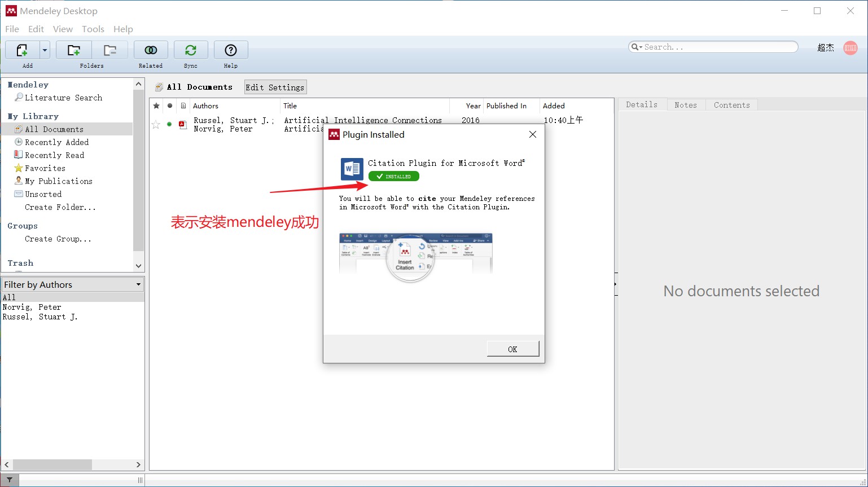Open the Help menu in the menu bar
This screenshot has width=868, height=487.
pos(123,29)
